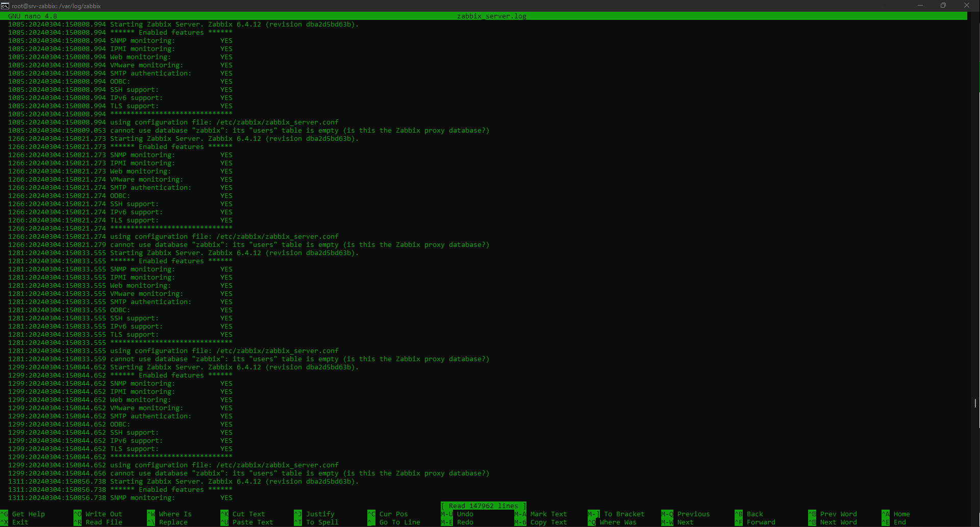Click PID 1281 "Web monitoring" line
The width and height of the screenshot is (980, 527).
pyautogui.click(x=120, y=286)
